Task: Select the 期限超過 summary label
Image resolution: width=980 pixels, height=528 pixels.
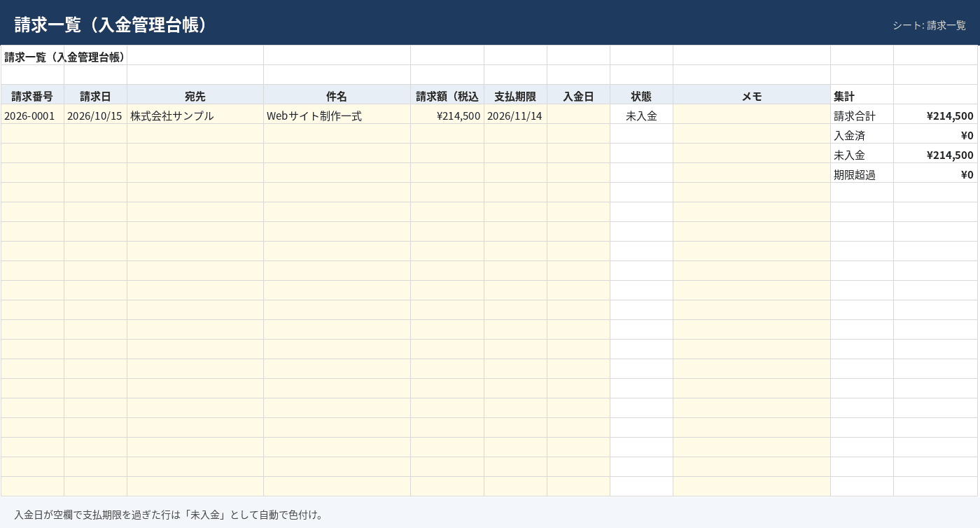Action: coord(862,174)
